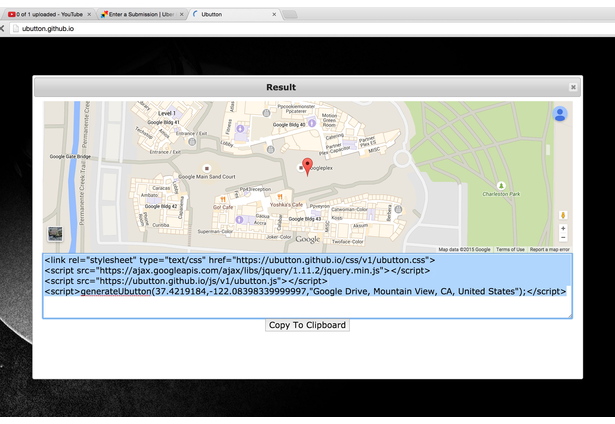
Task: Click Google Main Sand Court marker
Action: coord(207,168)
